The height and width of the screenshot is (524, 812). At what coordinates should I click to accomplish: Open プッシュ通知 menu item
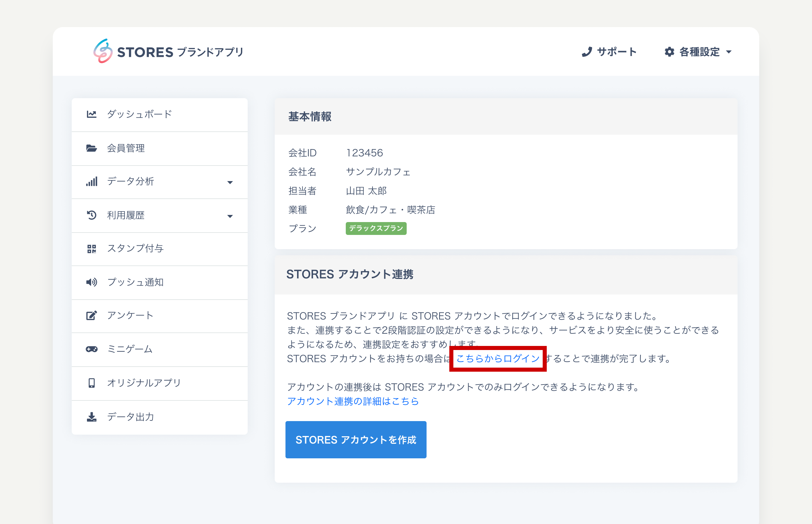159,282
